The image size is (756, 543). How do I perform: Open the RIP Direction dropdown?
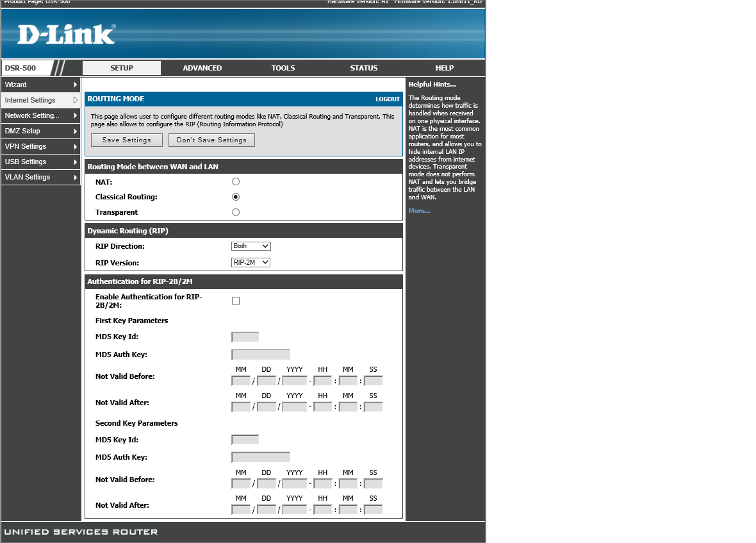[251, 246]
